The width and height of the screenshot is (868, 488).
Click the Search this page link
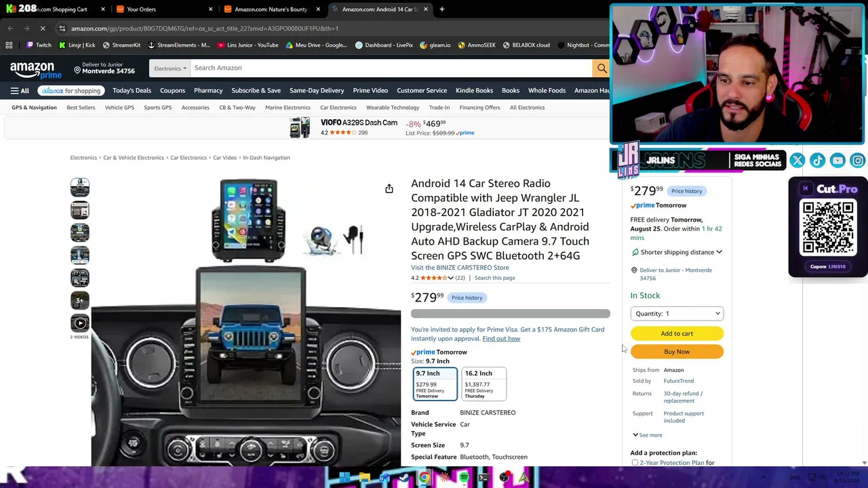coord(494,278)
